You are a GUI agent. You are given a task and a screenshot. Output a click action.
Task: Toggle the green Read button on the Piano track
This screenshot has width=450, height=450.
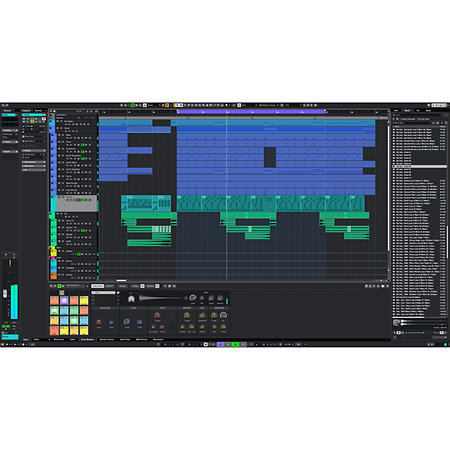coord(82,145)
